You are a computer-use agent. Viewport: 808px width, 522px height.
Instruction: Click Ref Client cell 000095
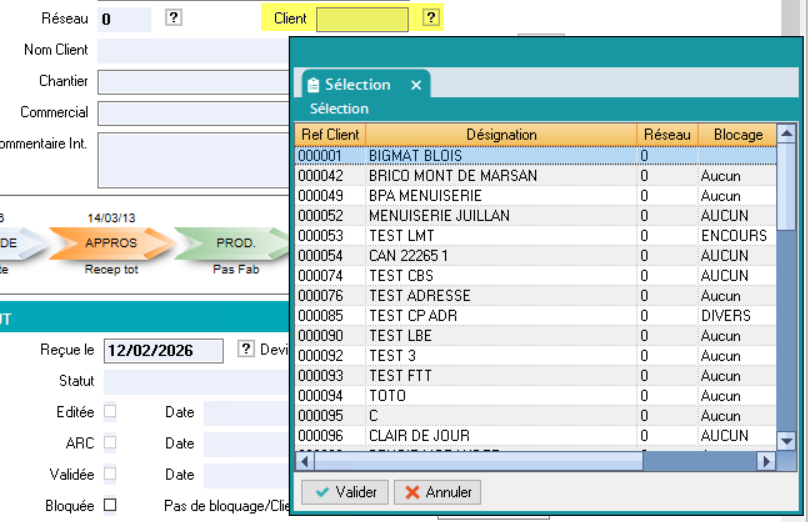point(330,416)
